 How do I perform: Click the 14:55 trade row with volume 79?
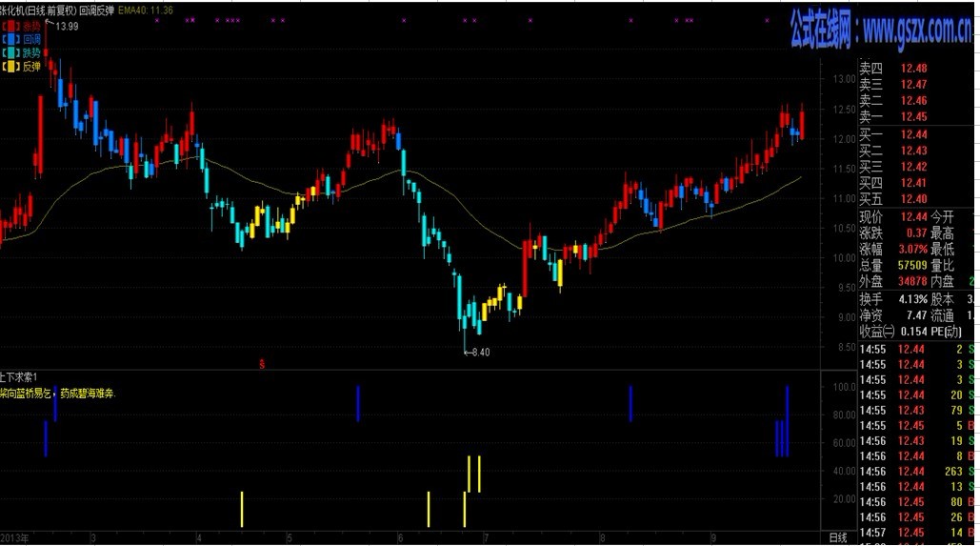coord(919,411)
